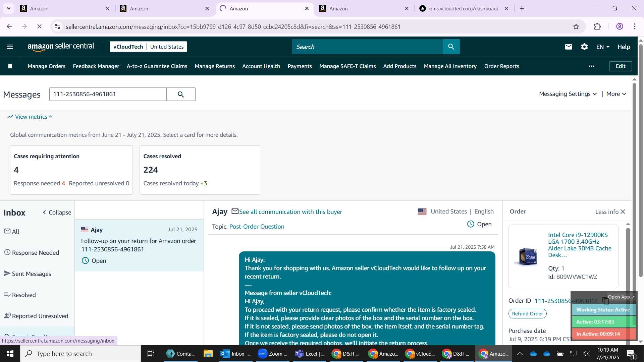This screenshot has height=362, width=644.
Task: Close the Order info panel
Action: (623, 212)
